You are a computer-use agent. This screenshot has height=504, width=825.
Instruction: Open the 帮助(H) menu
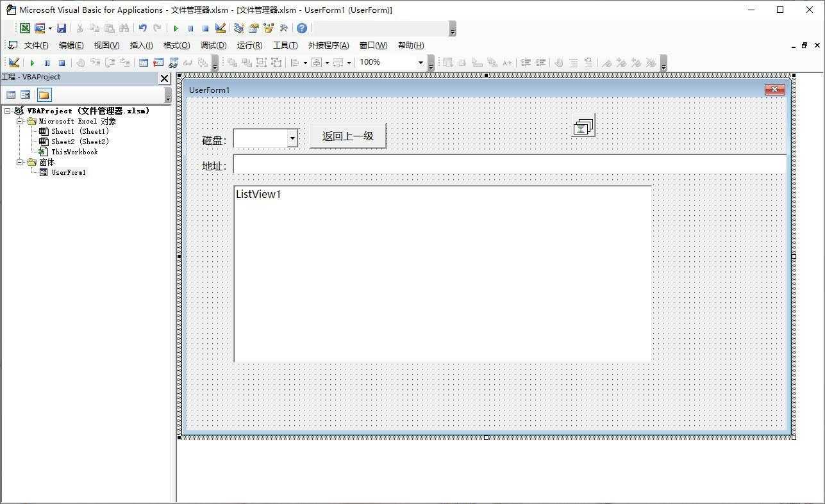click(411, 45)
